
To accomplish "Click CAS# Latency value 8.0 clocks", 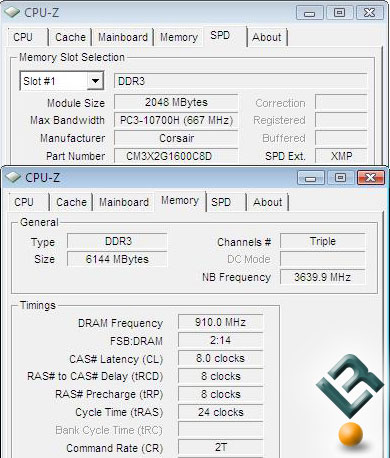I will [220, 358].
